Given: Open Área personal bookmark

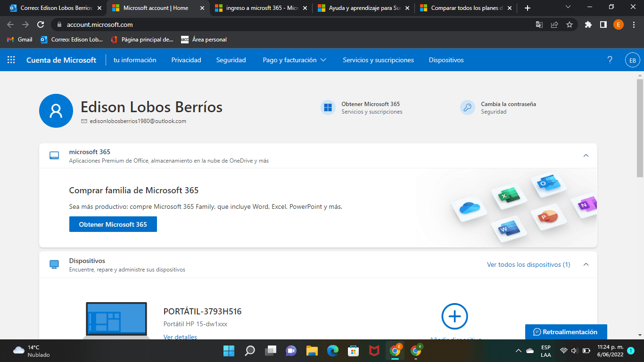Looking at the screenshot, I should [x=204, y=40].
